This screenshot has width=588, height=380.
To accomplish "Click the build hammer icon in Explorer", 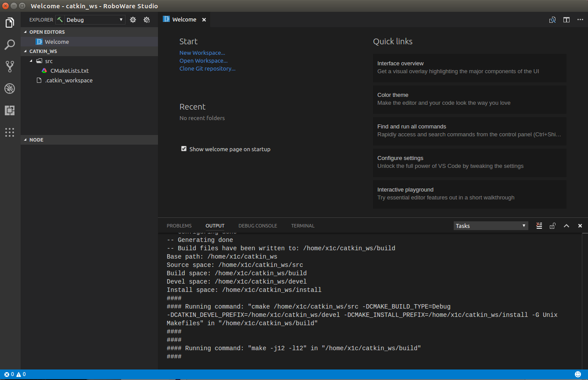I will tap(60, 20).
